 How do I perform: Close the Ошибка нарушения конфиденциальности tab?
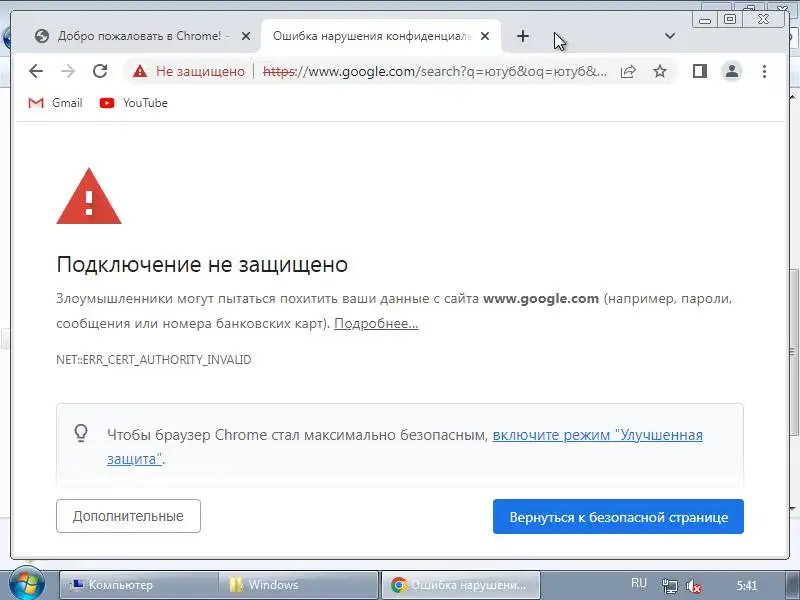pos(485,36)
